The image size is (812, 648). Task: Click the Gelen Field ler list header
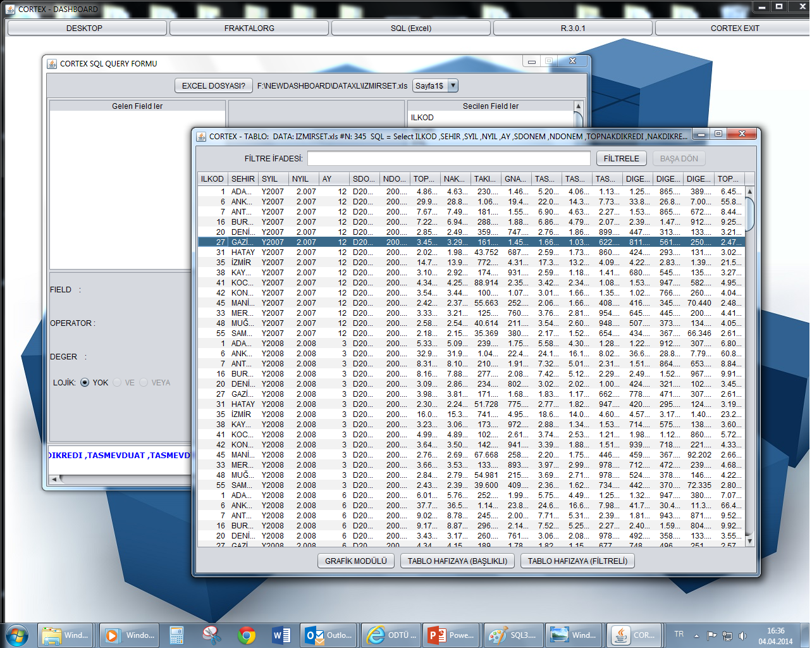pos(137,106)
